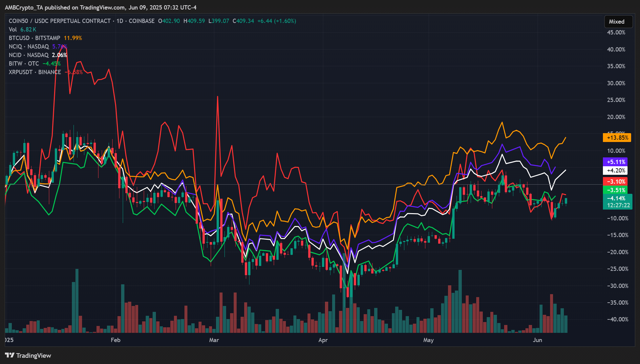Select the NCID · NASDAQ legend entry
This screenshot has height=364, width=640.
[29, 55]
